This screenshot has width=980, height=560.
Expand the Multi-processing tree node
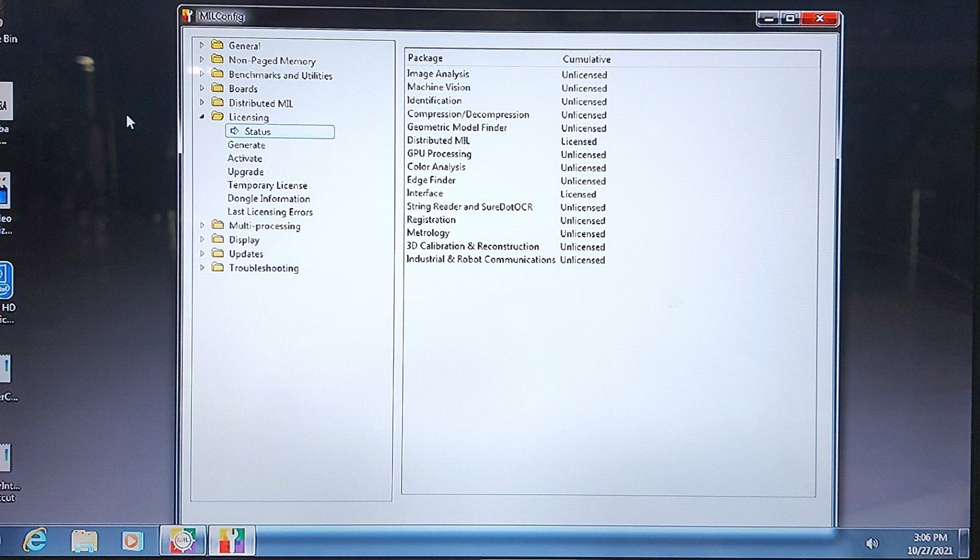pos(202,225)
